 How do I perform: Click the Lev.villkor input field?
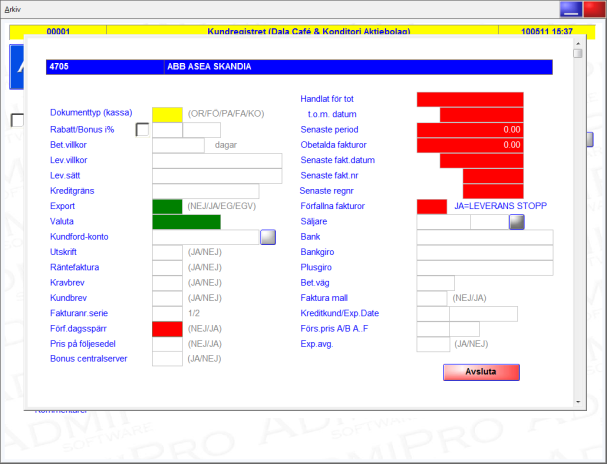point(217,161)
